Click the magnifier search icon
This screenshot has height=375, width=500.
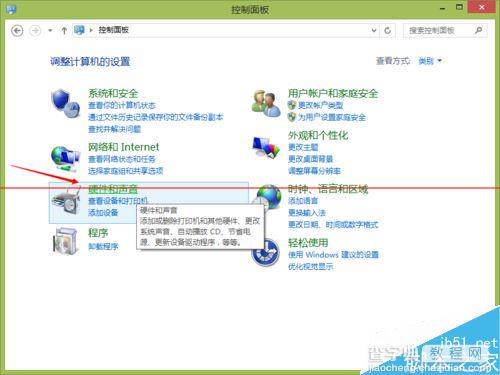[x=479, y=30]
